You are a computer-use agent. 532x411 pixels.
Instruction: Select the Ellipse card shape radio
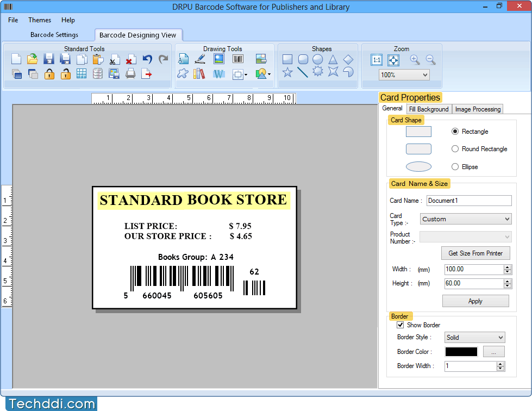pyautogui.click(x=455, y=167)
